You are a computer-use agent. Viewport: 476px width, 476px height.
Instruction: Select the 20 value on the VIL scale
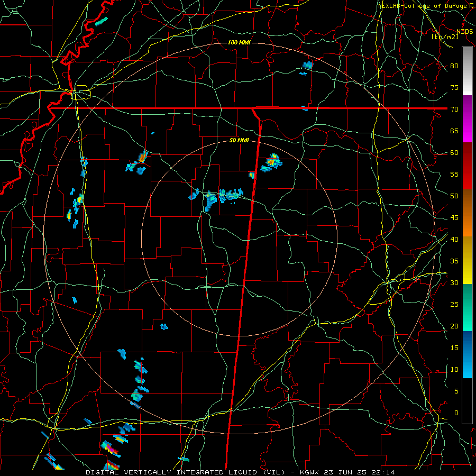tap(454, 326)
